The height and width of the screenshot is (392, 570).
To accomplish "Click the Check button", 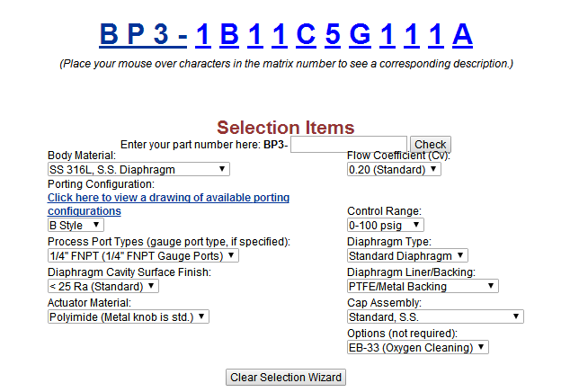I will tap(431, 145).
